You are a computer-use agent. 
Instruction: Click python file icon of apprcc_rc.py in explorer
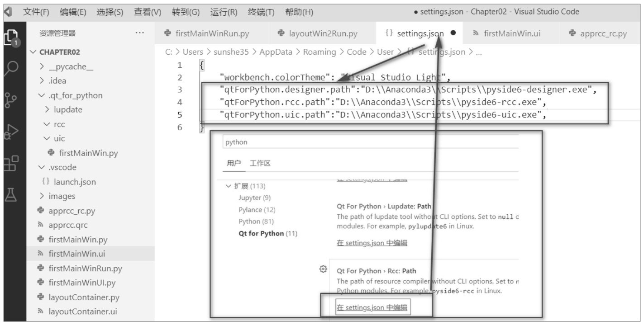point(40,211)
